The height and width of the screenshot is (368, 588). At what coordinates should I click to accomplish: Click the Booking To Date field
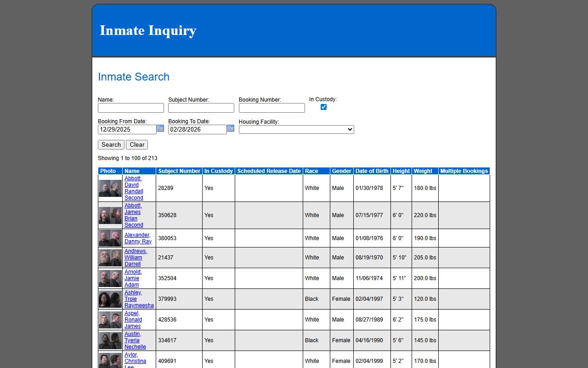click(x=198, y=130)
